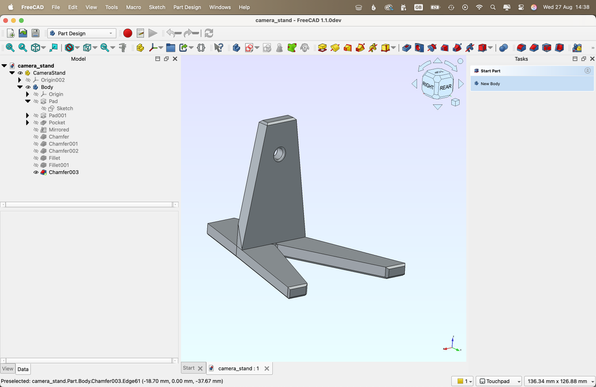The image size is (596, 387).
Task: Select the Pocket tool icon
Action: click(407, 48)
